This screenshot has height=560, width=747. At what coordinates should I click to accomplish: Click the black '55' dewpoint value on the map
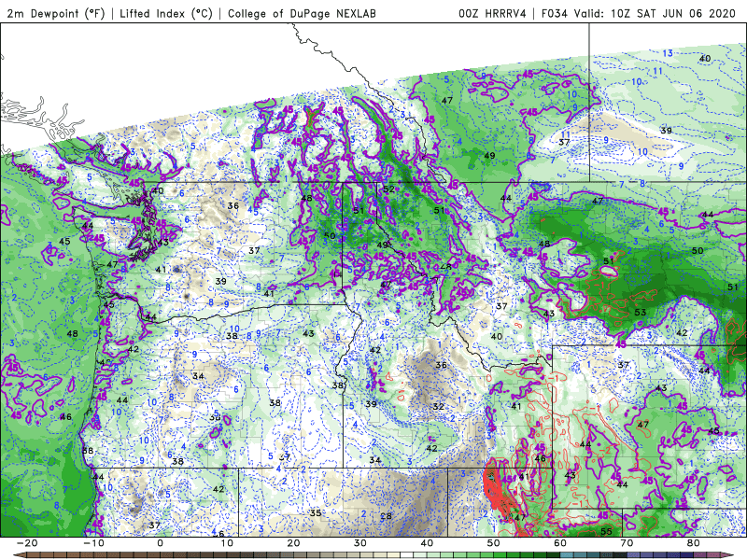pyautogui.click(x=606, y=531)
